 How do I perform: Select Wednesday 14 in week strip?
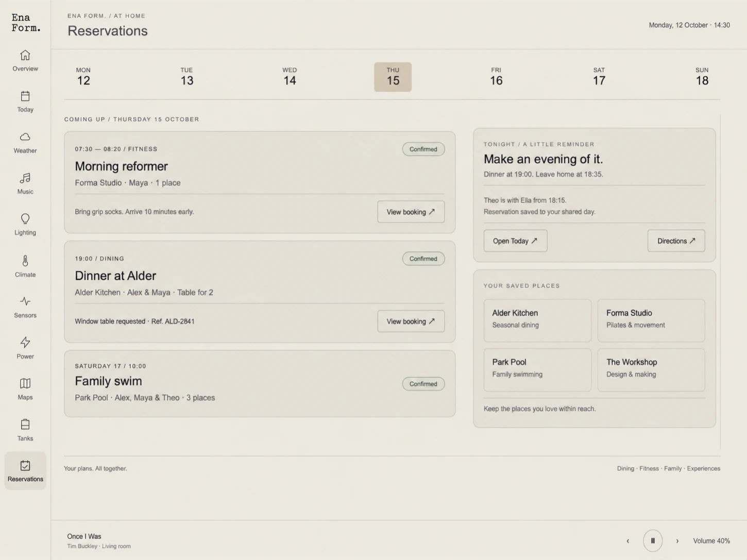click(290, 77)
